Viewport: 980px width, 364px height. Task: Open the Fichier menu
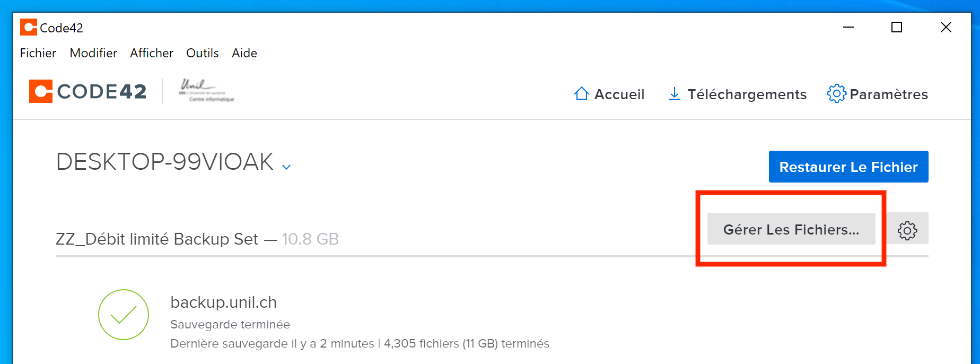point(38,53)
